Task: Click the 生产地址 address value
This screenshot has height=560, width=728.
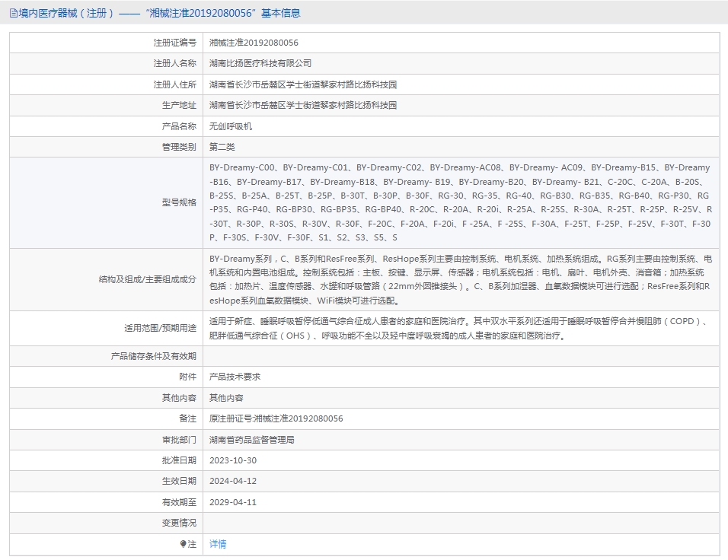Action: pyautogui.click(x=303, y=105)
